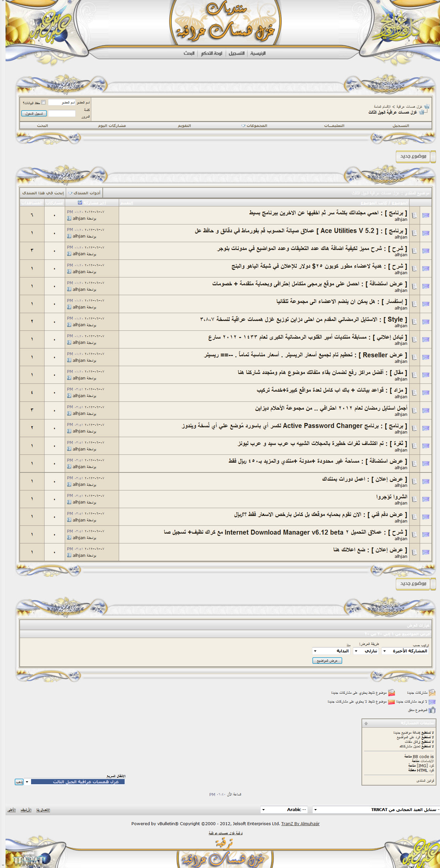Click the folder icon beside the forum breadcrumb

[x=427, y=106]
